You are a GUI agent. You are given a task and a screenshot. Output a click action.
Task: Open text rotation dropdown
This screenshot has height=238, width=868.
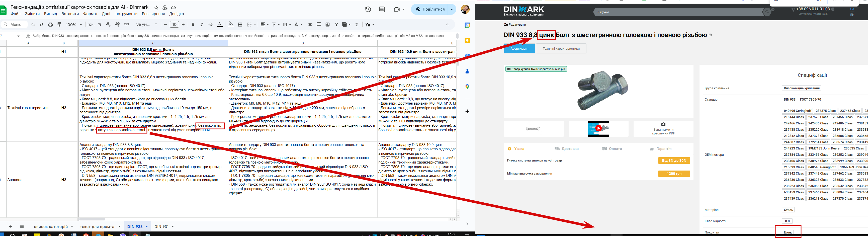click(x=298, y=25)
